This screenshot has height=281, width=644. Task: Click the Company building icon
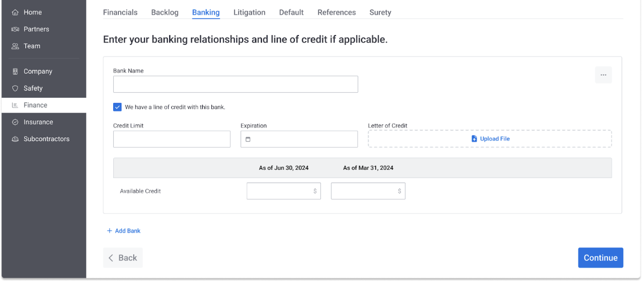tap(15, 72)
